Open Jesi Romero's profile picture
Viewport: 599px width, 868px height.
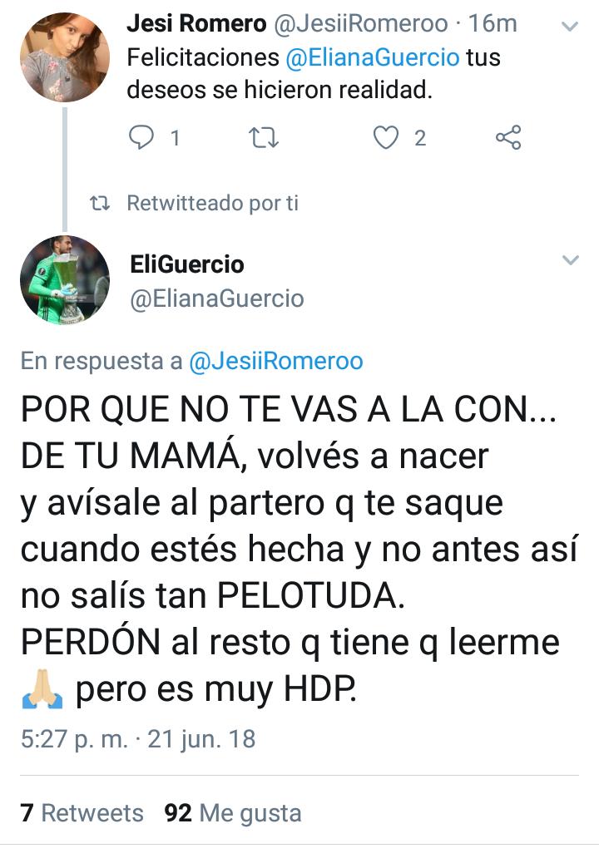point(65,57)
